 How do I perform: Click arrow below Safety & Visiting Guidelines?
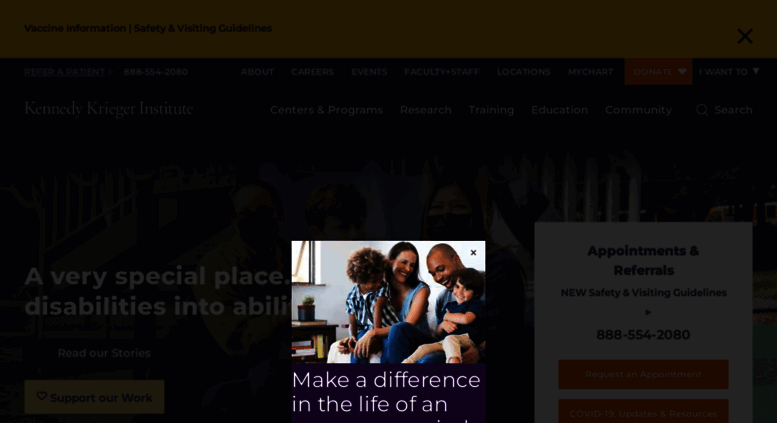pos(648,313)
